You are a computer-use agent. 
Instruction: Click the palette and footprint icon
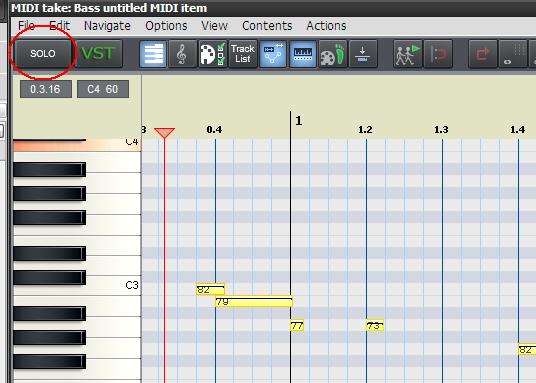[x=333, y=54]
